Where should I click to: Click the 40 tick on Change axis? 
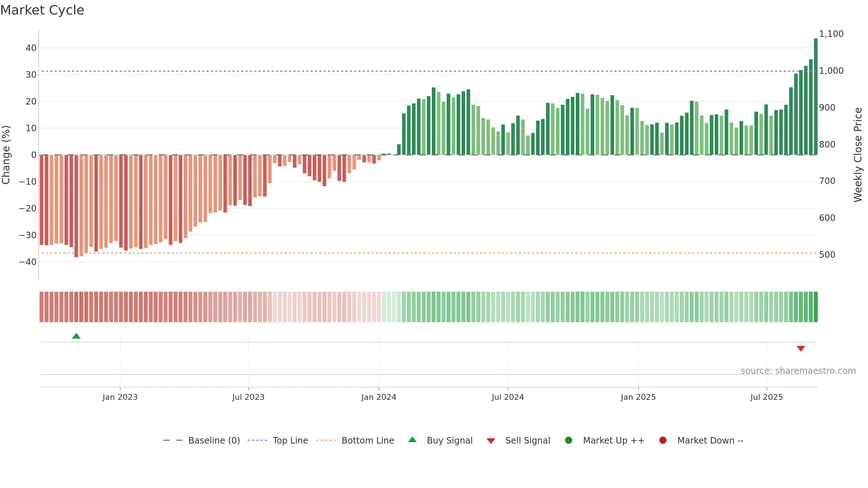pyautogui.click(x=31, y=48)
